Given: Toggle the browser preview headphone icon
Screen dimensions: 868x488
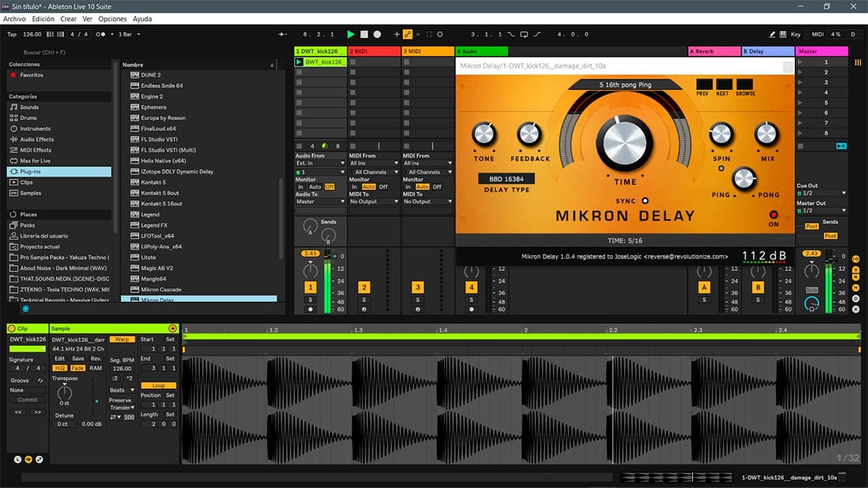Looking at the screenshot, I should pyautogui.click(x=25, y=309).
